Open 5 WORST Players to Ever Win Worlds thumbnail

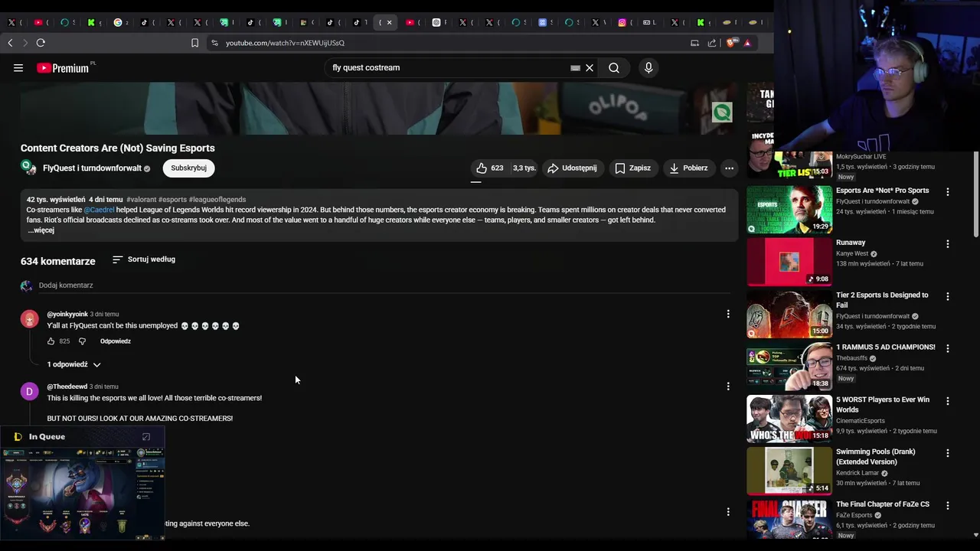pos(789,419)
